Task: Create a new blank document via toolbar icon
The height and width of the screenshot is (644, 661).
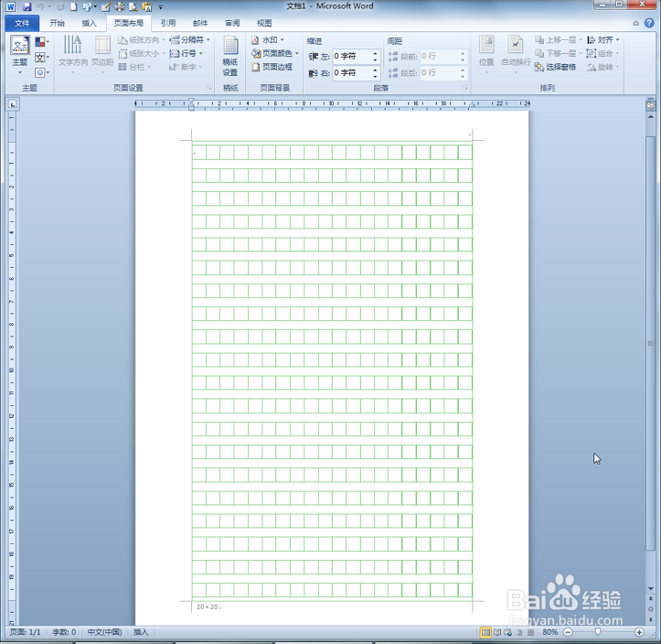Action: 73,6
